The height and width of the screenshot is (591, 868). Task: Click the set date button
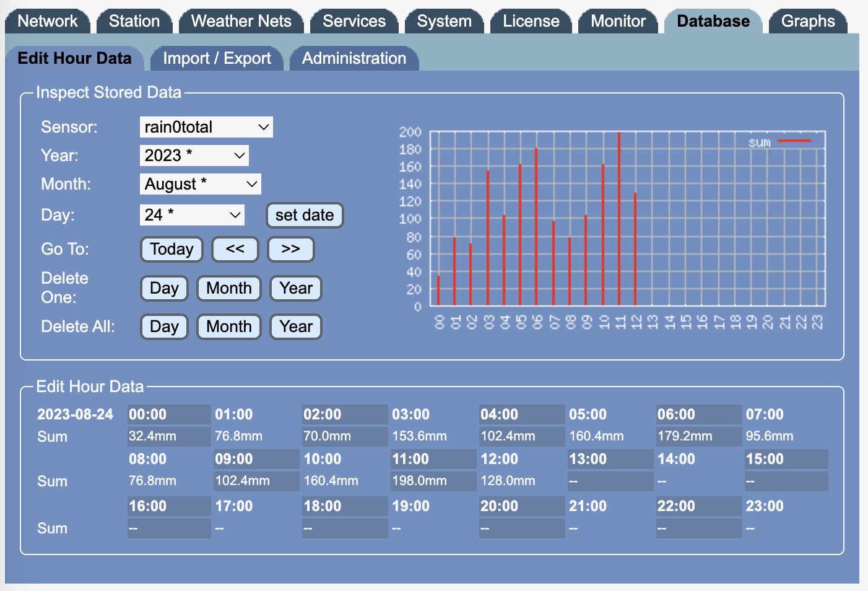coord(305,215)
